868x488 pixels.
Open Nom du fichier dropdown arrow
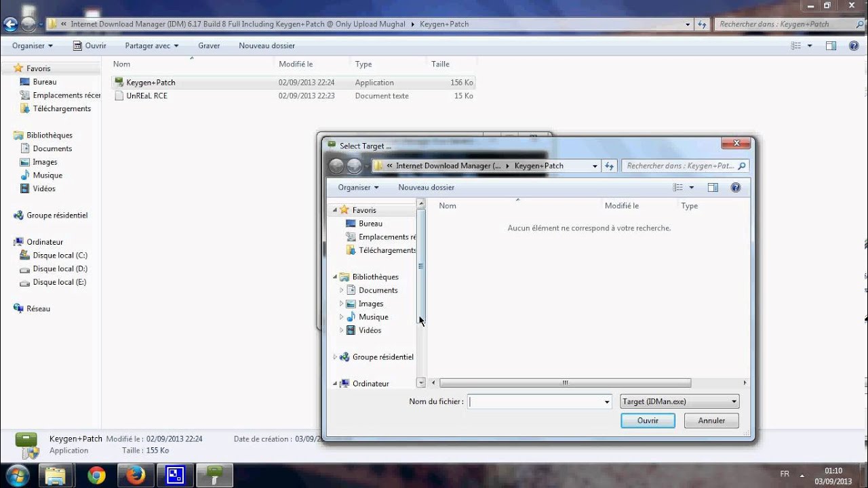tap(607, 402)
